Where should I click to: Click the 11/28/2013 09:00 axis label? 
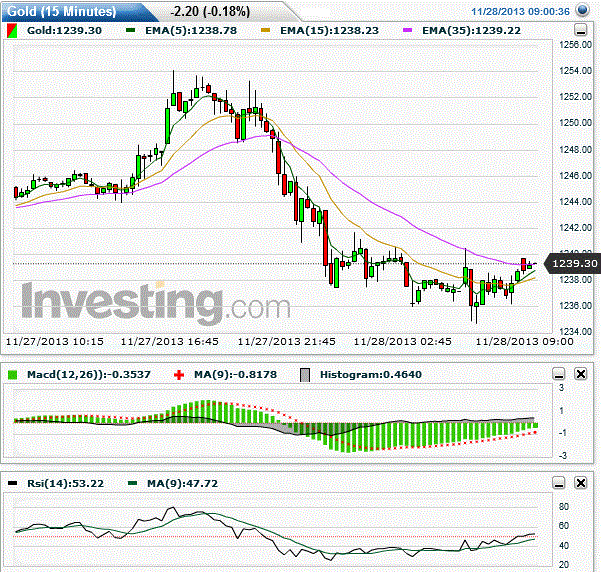(x=525, y=341)
